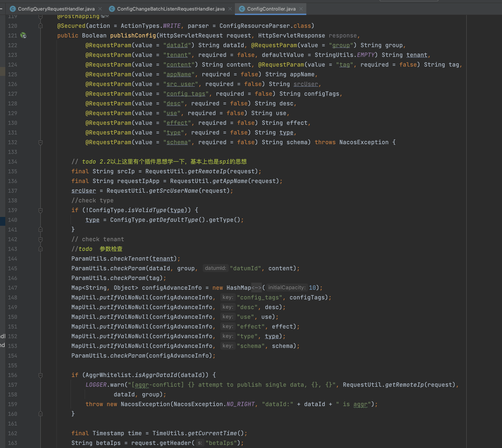Click class icon on ConfigQueryRequestHandler tab
The image size is (502, 448).
[13, 9]
